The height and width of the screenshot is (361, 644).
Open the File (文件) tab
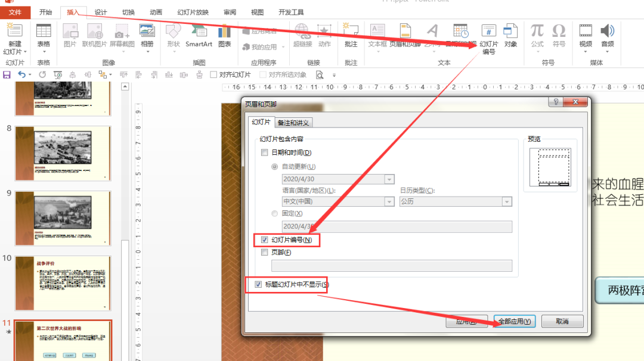[15, 13]
